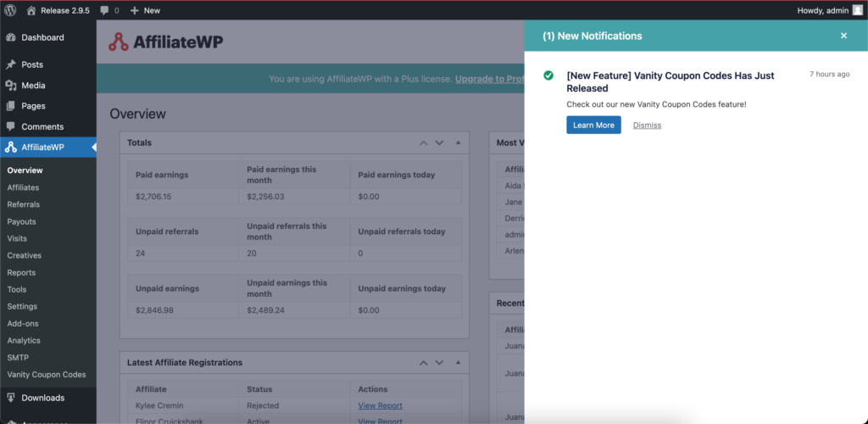Close the New Notifications panel
The image size is (868, 424).
point(843,36)
